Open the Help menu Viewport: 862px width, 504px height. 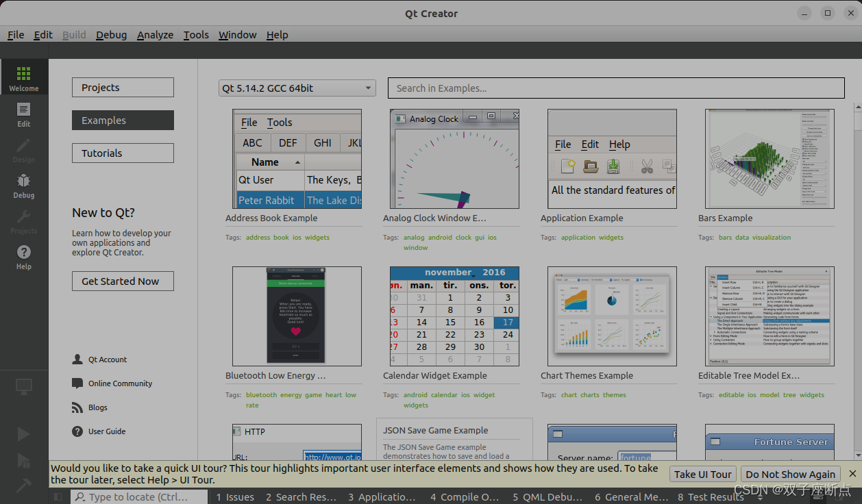[x=277, y=35]
